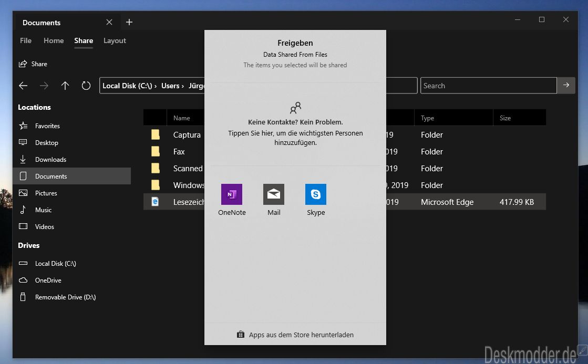Click the Favorites star icon

tap(23, 126)
